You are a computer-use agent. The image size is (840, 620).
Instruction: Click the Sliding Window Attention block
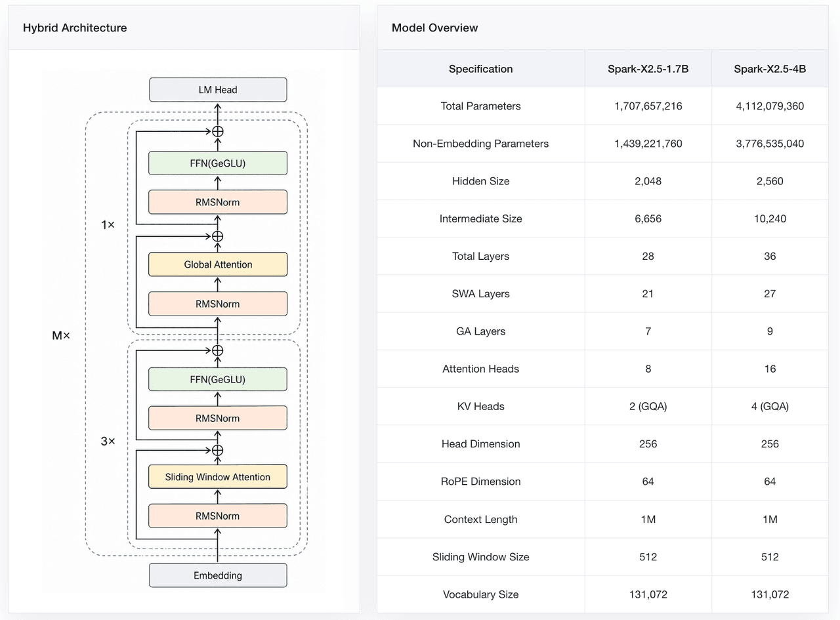coord(218,477)
